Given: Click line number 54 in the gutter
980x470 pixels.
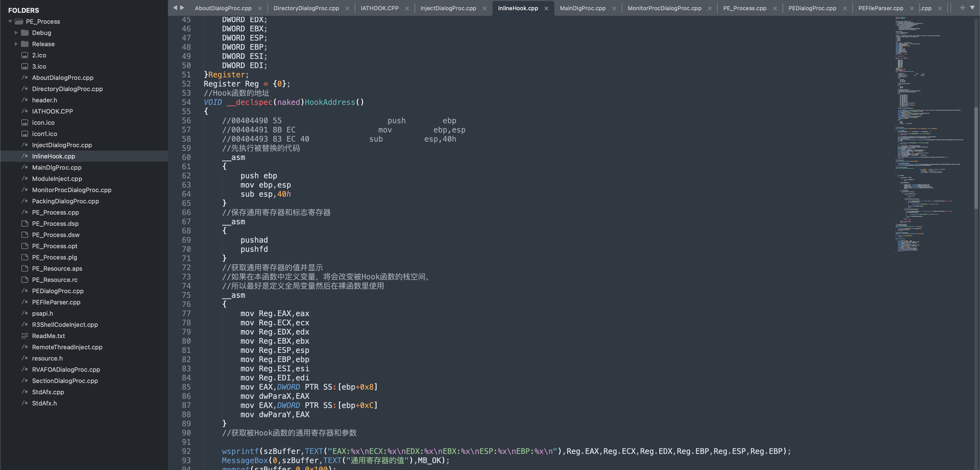Looking at the screenshot, I should 186,102.
